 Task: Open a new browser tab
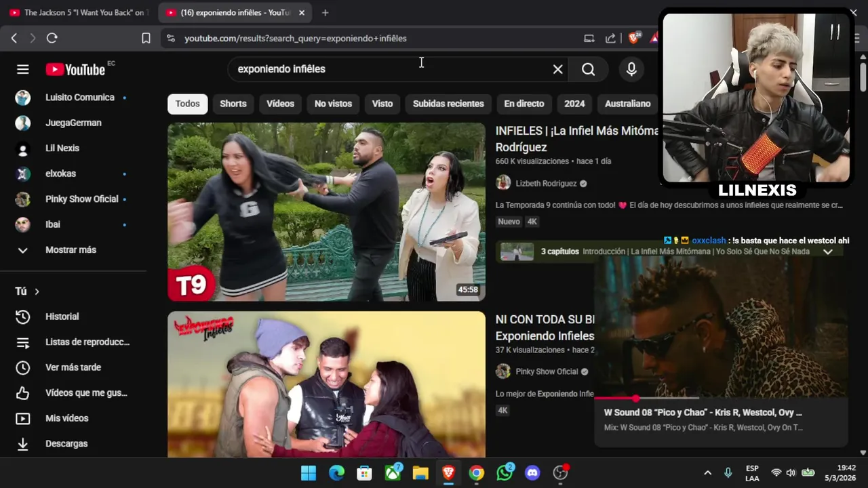(x=325, y=12)
